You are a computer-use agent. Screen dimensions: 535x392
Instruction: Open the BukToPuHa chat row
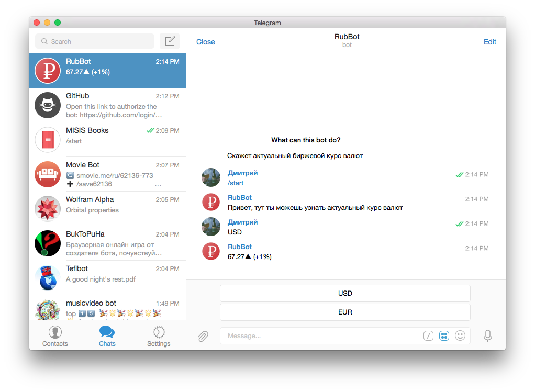pos(108,243)
